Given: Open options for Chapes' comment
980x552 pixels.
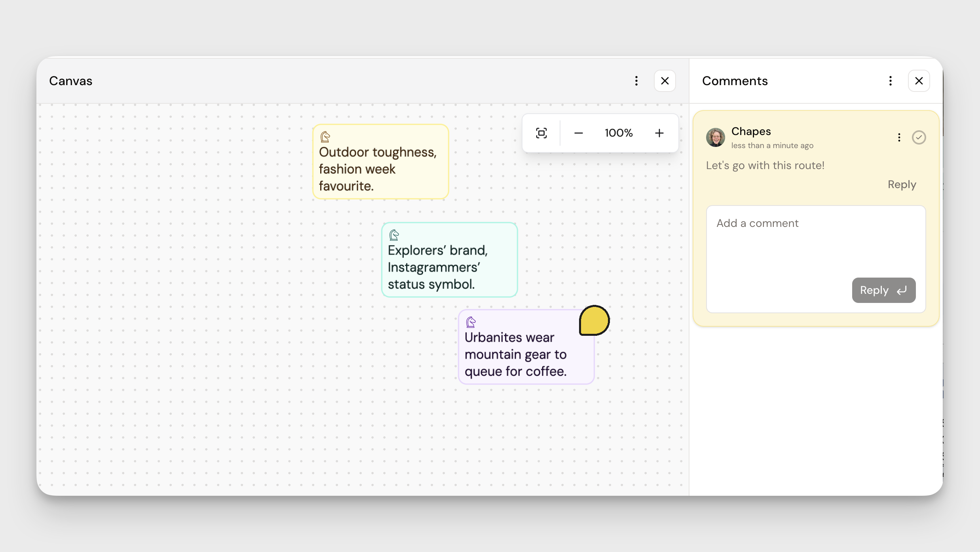Looking at the screenshot, I should pos(899,137).
